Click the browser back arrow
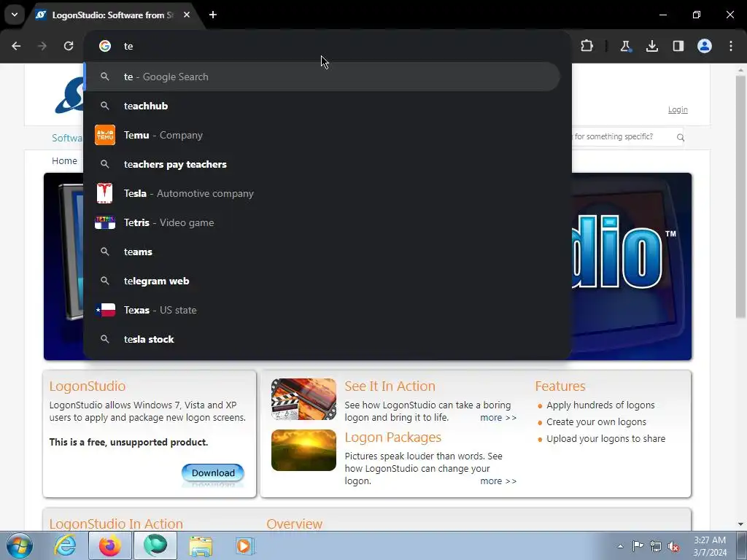 point(16,46)
